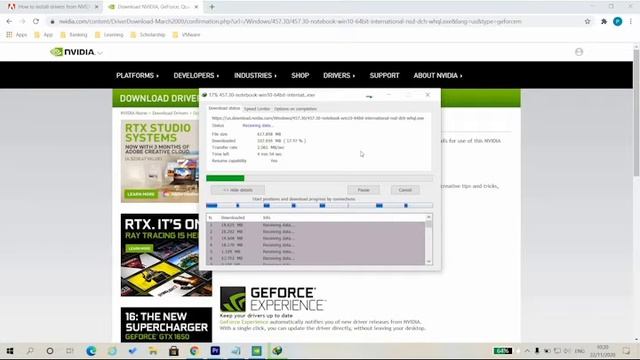640x360 pixels.
Task: Open Microsoft Store from taskbar
Action: coord(173,351)
